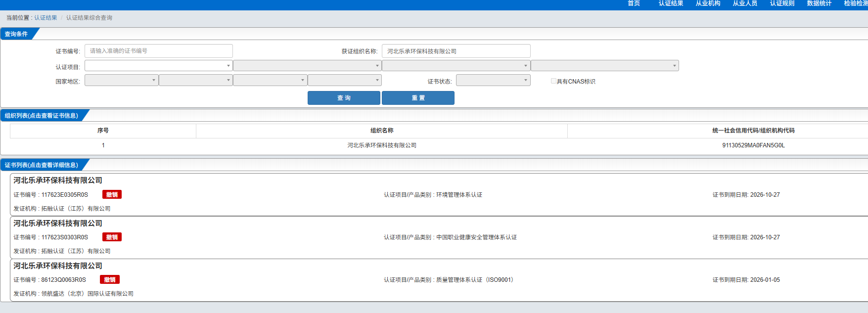
Task: Expand the first 国家地区 dropdown
Action: [x=121, y=80]
